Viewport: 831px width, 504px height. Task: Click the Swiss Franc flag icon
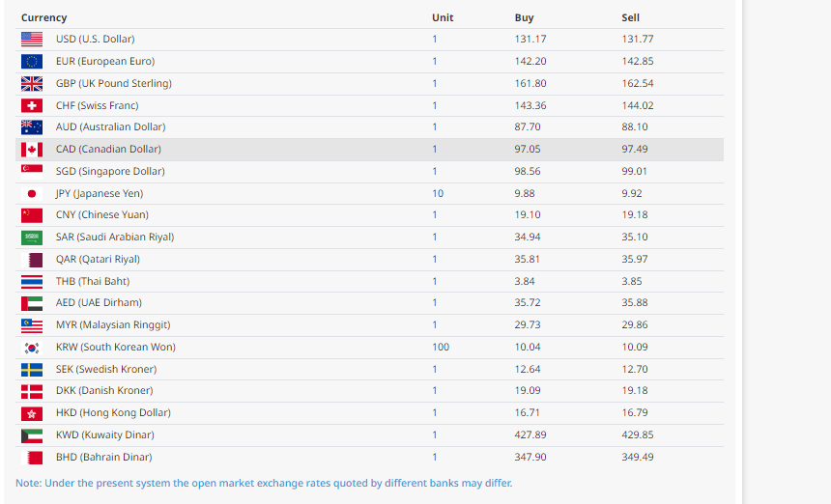tap(32, 105)
